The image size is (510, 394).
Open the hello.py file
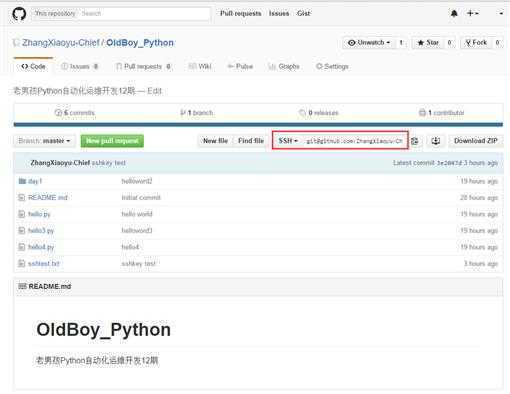tap(39, 214)
